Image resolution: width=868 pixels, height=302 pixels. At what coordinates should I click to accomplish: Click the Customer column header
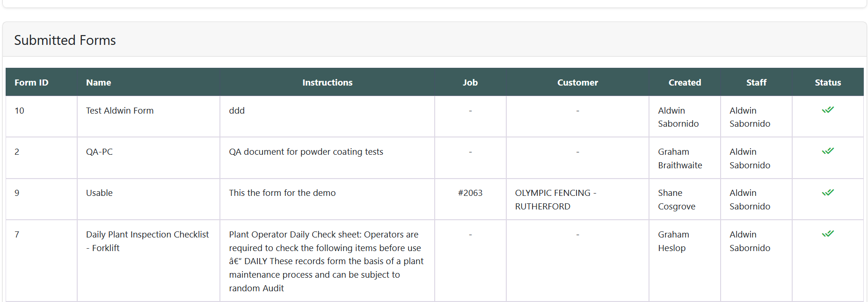(x=577, y=83)
